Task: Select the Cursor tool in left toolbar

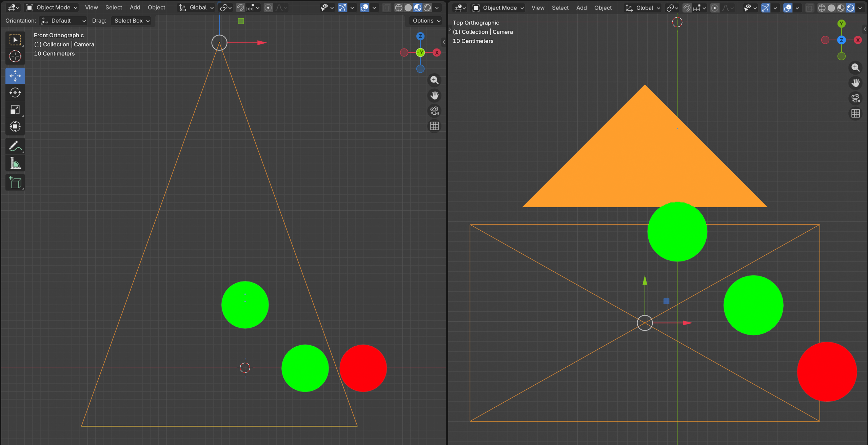Action: [x=15, y=56]
